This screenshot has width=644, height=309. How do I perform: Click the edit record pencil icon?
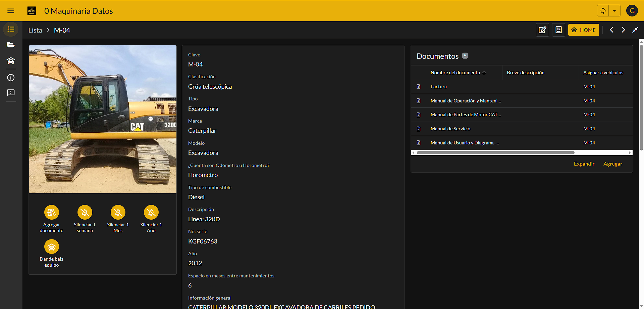tap(542, 30)
